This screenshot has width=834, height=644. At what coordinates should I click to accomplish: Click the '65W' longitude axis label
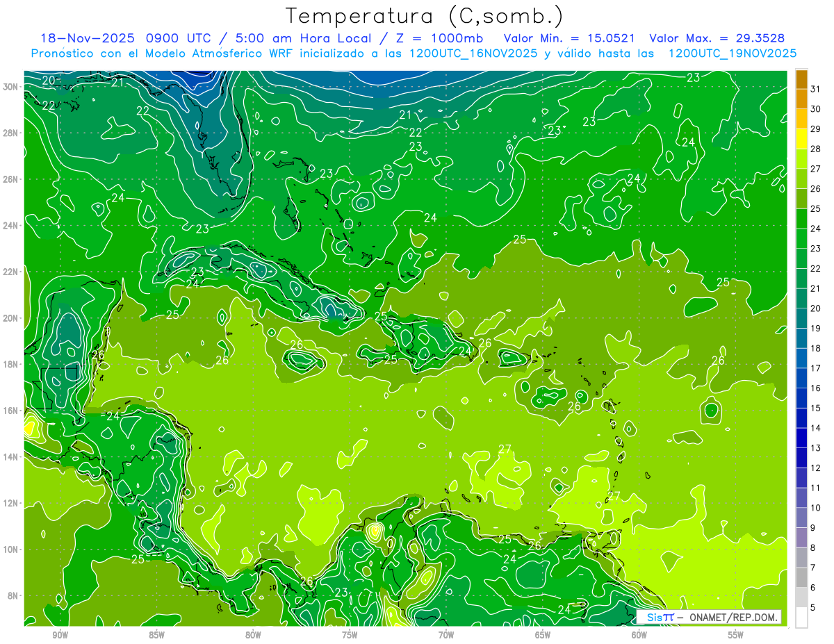pos(543,635)
